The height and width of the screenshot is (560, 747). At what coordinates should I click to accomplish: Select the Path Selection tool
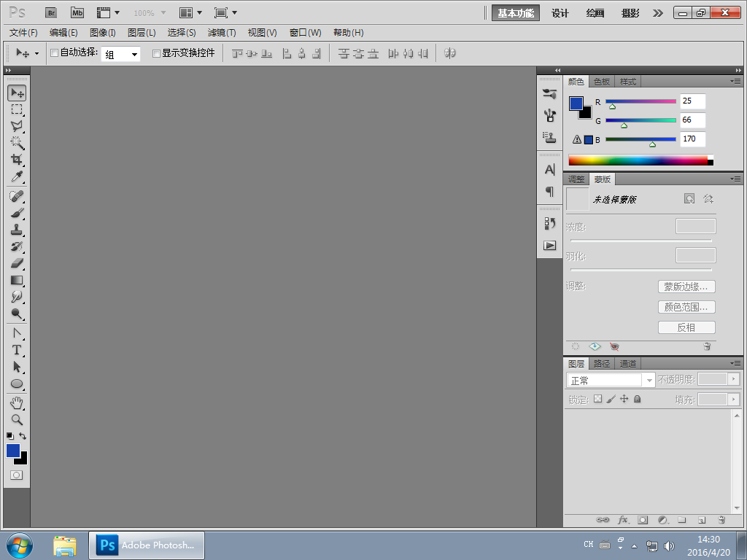tap(17, 367)
